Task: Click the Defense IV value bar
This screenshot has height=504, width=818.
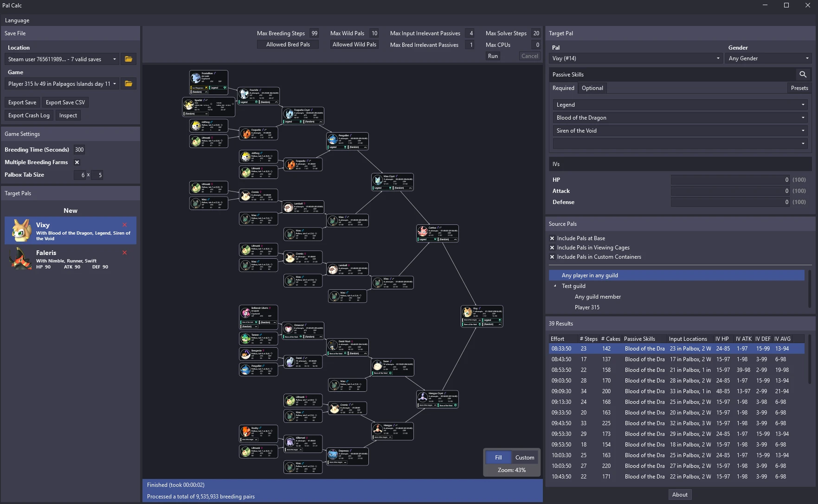Action: 730,202
